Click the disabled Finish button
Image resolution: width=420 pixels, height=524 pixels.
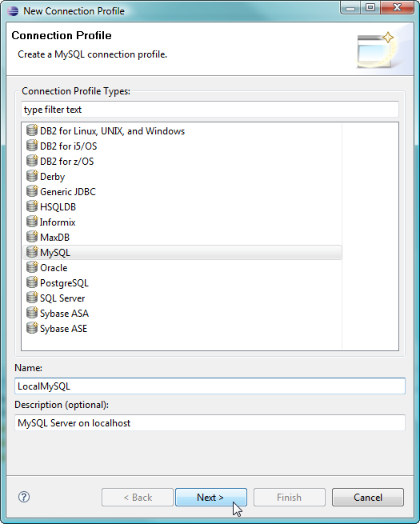coord(290,498)
